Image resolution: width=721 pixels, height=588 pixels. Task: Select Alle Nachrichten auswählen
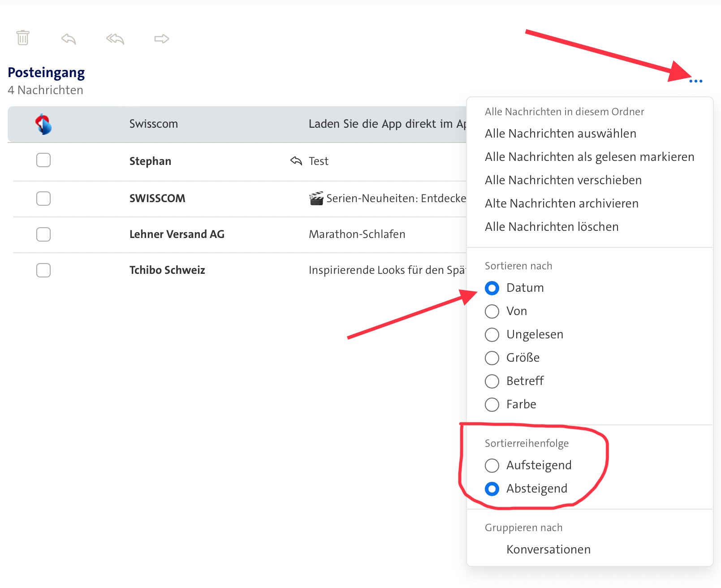pyautogui.click(x=560, y=134)
